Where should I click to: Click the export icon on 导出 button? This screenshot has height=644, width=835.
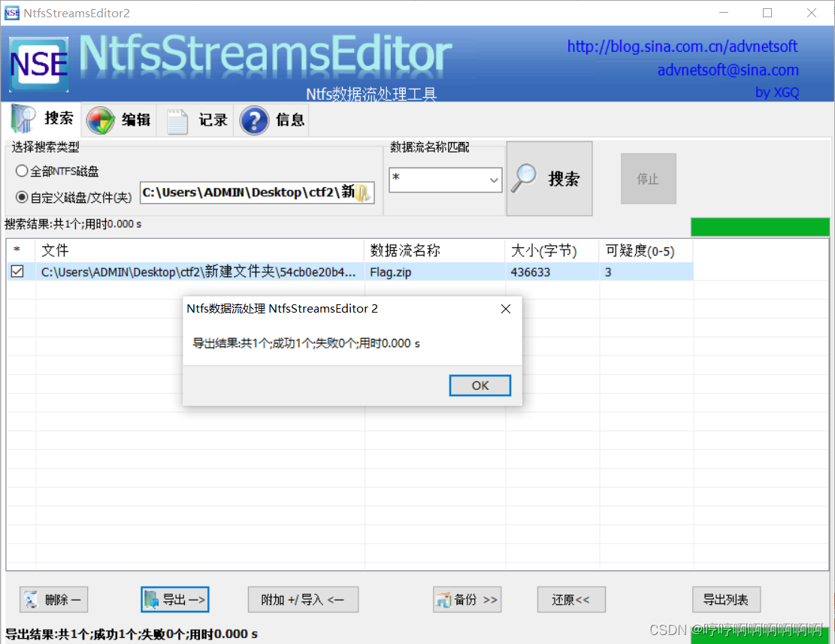point(151,600)
